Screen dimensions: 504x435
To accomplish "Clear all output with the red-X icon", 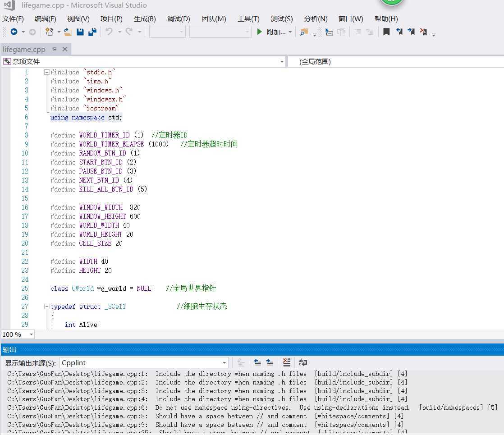I will pyautogui.click(x=286, y=363).
